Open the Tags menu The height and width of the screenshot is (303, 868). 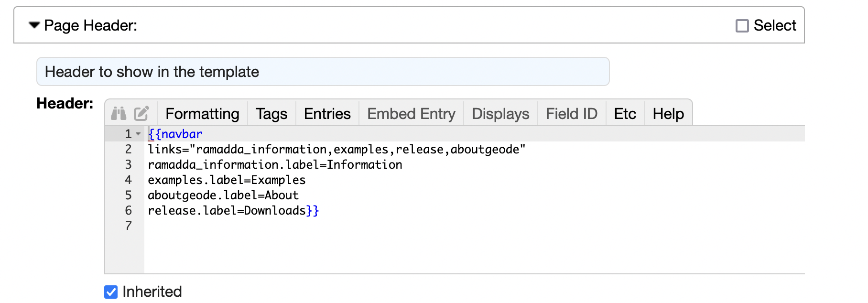[x=271, y=114]
